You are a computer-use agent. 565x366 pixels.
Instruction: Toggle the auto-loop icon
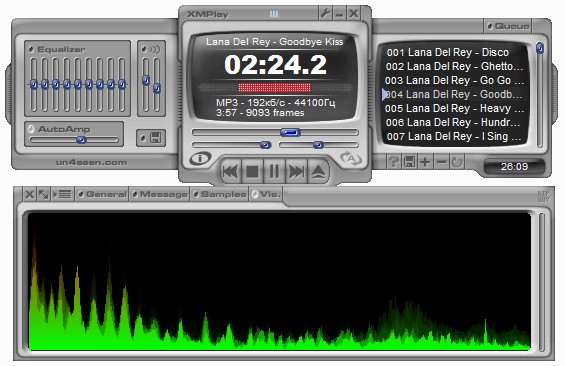(x=351, y=158)
